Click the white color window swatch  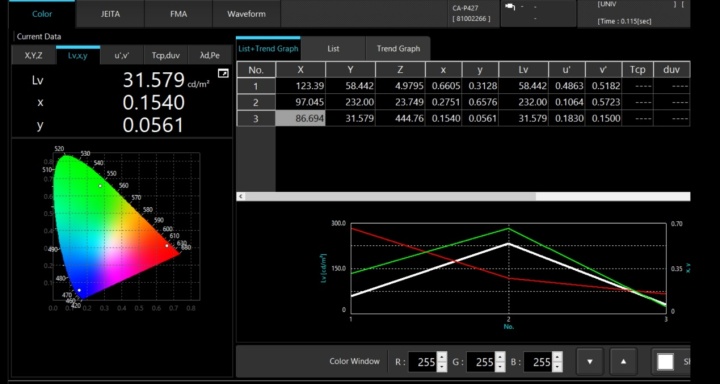click(665, 361)
